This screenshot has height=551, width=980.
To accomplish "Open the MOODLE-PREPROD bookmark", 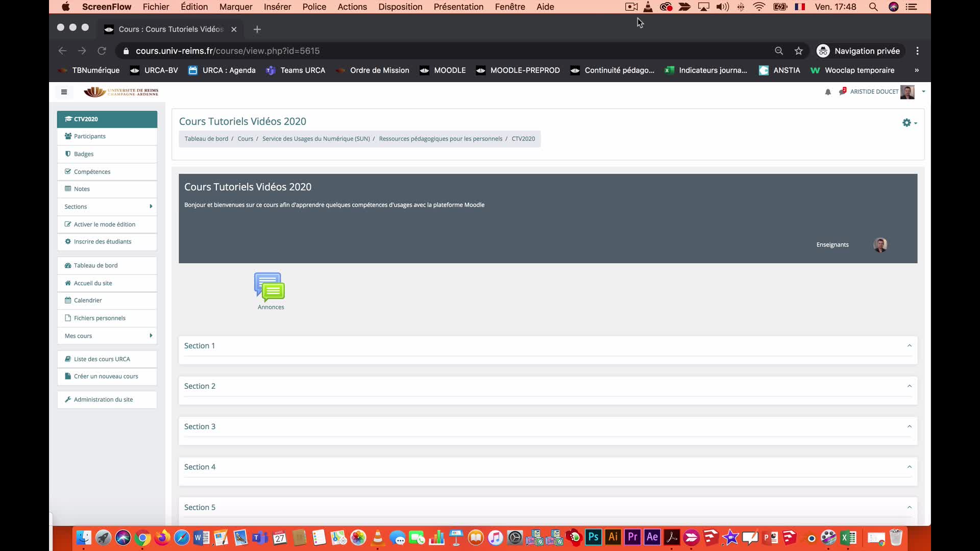I will pos(518,70).
